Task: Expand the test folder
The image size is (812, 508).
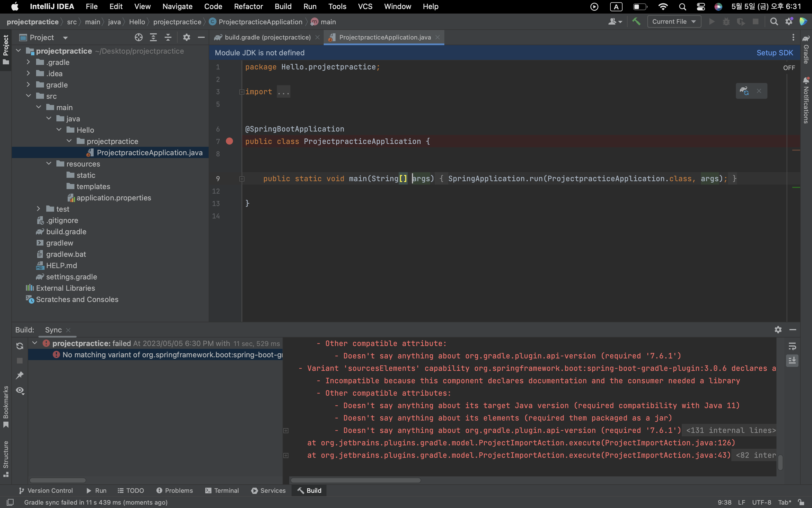Action: point(39,209)
